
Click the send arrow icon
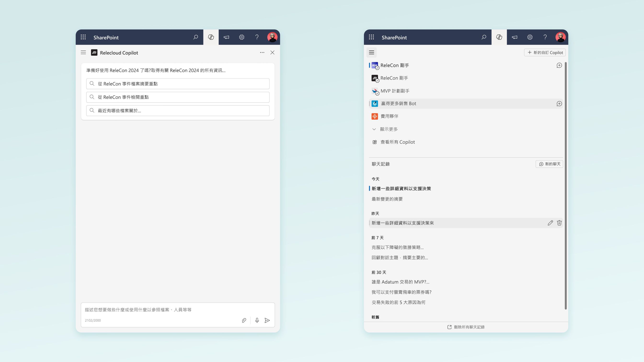pos(267,320)
